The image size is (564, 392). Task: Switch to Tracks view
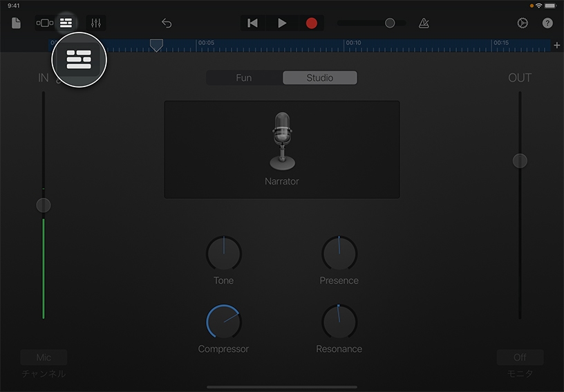(66, 23)
